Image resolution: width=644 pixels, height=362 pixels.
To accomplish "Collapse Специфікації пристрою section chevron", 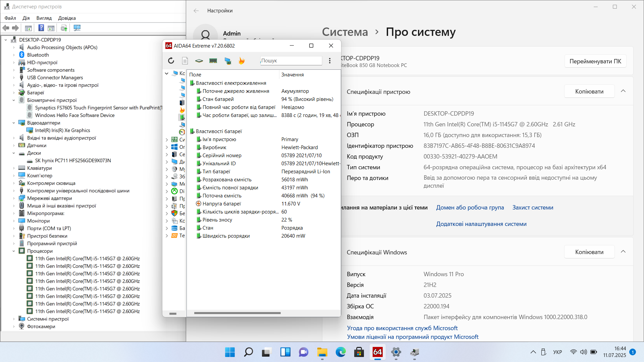I will 623,91.
